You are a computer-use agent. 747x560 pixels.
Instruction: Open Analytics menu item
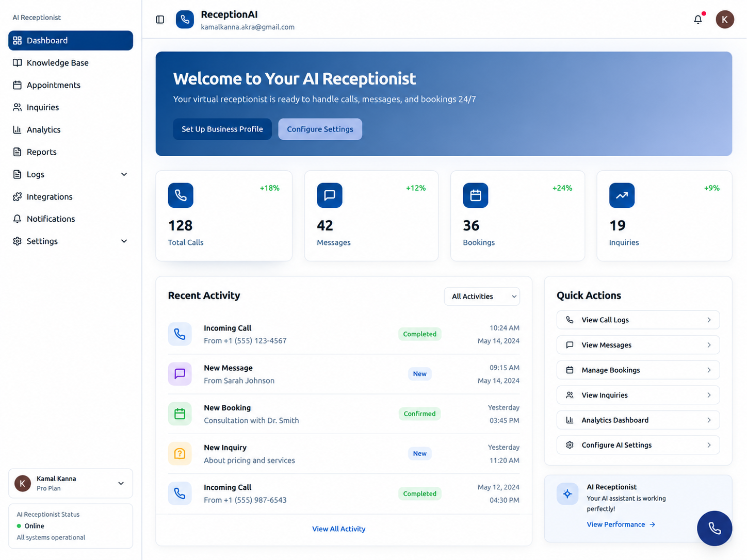[71, 129]
